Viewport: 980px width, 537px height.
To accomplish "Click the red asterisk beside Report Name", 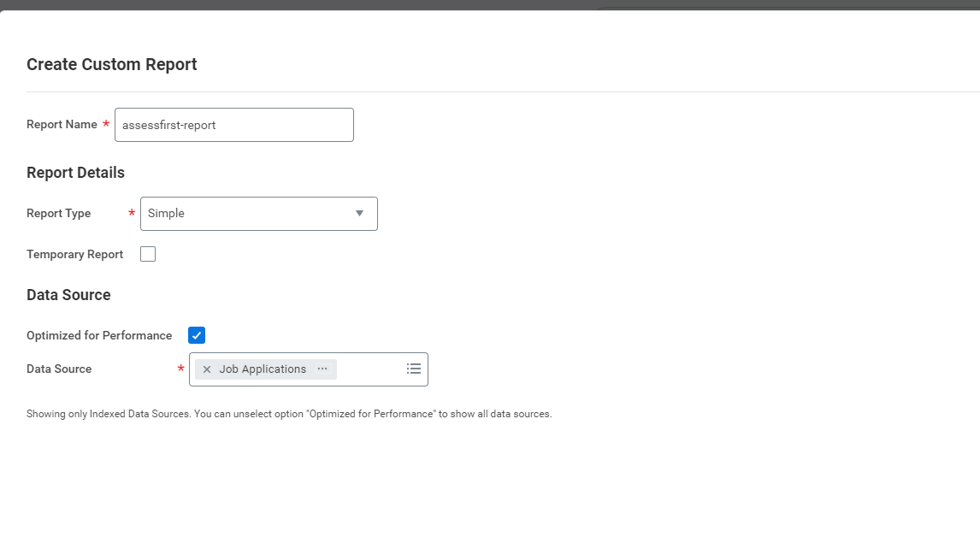I will pos(106,125).
